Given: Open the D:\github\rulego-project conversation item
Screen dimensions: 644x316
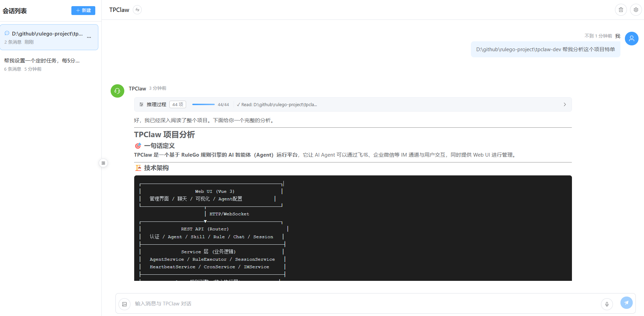Looking at the screenshot, I should (49, 37).
